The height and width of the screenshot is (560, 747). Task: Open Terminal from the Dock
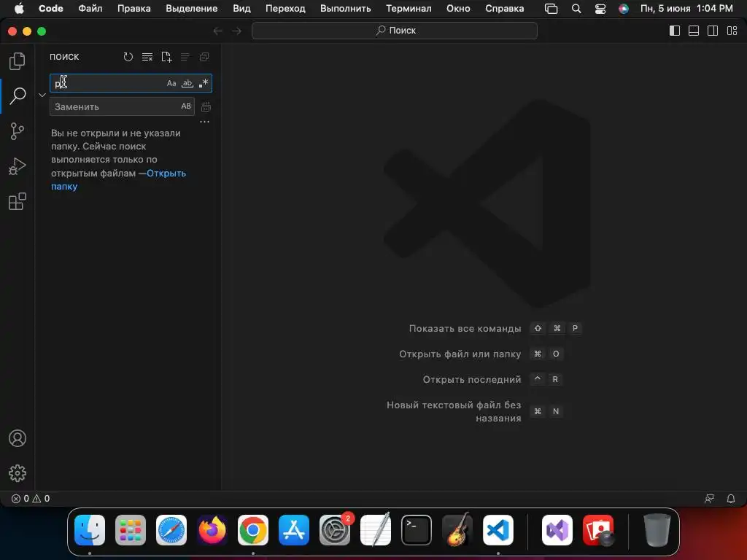pos(417,530)
